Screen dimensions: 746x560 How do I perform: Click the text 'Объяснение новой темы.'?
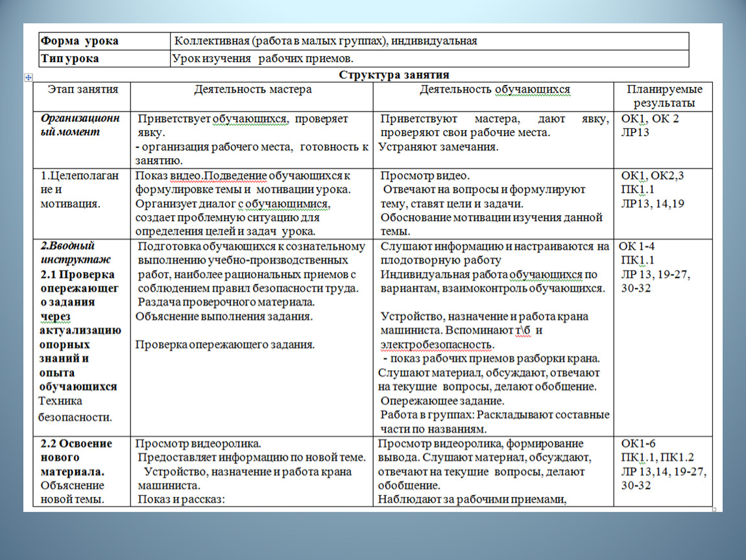[72, 493]
